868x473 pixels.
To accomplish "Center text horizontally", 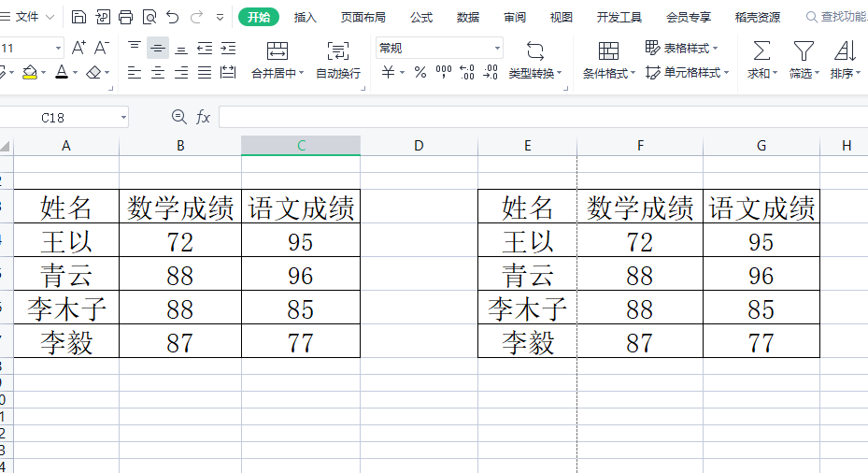I will point(158,72).
